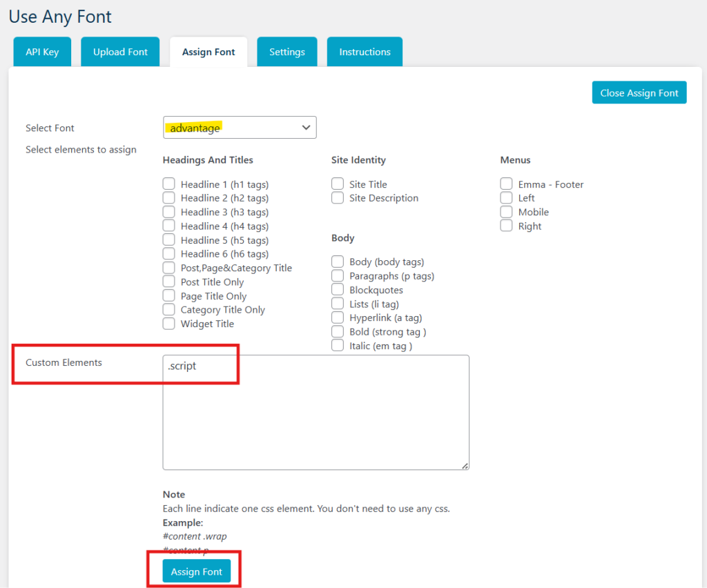Grab the Custom Elements textarea resize handle
The width and height of the screenshot is (707, 588).
(465, 466)
